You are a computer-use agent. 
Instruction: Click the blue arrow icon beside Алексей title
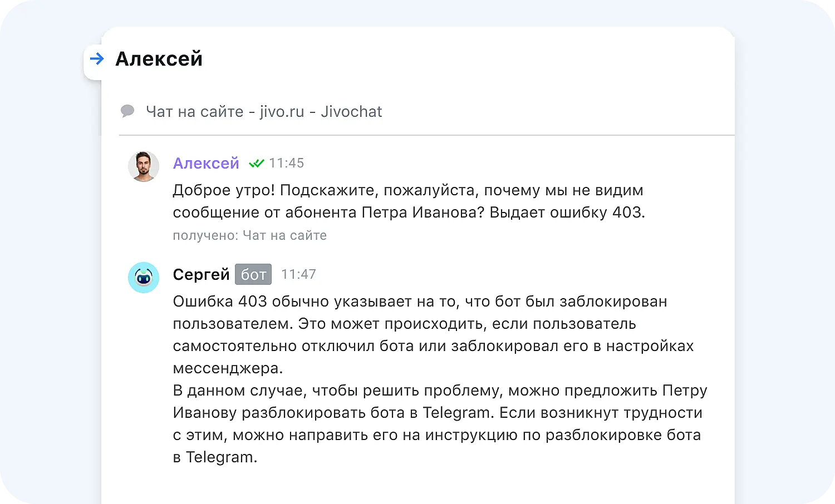[x=97, y=59]
